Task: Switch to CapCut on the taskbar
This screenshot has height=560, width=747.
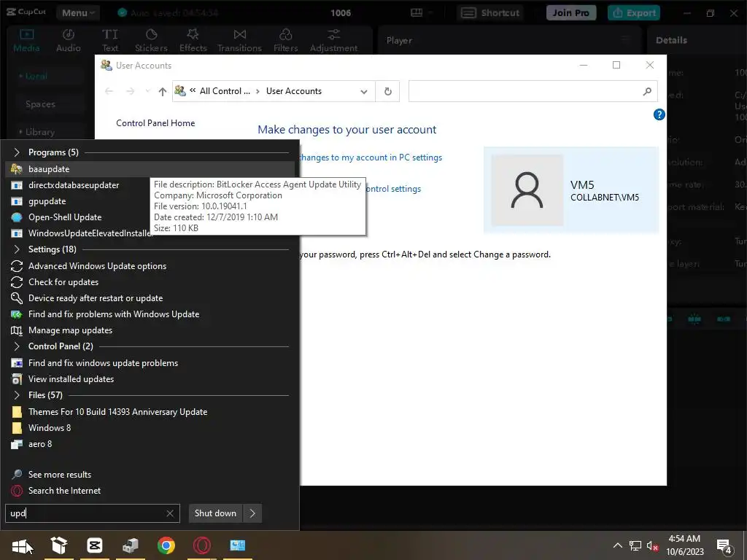Action: point(95,545)
